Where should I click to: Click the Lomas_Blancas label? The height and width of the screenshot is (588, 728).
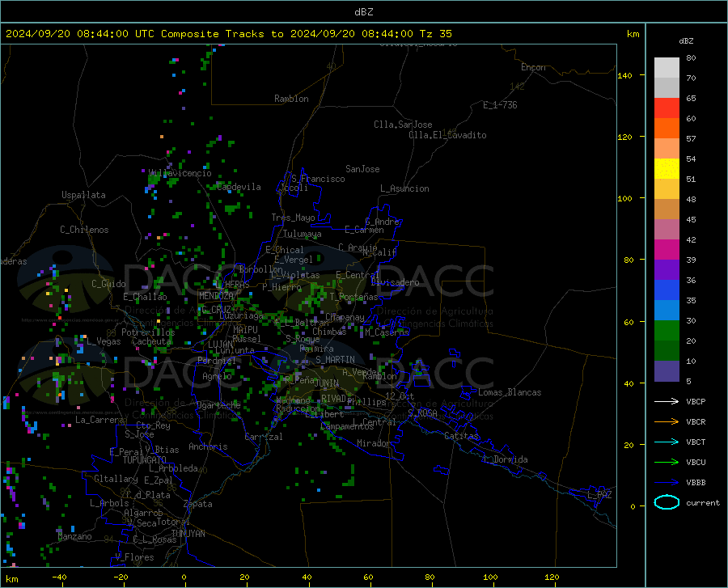(x=510, y=392)
